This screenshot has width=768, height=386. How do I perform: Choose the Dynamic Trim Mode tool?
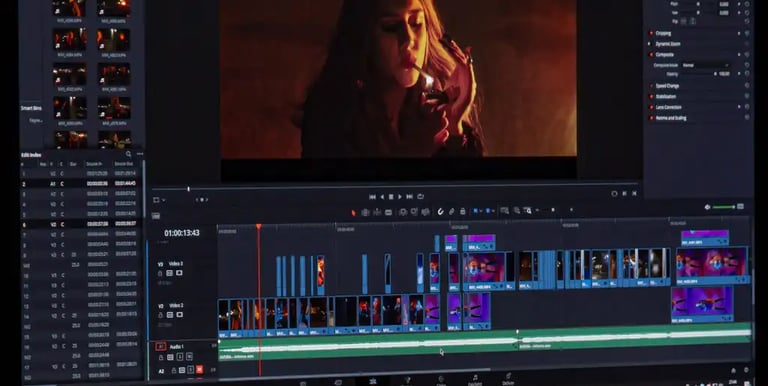click(x=377, y=212)
